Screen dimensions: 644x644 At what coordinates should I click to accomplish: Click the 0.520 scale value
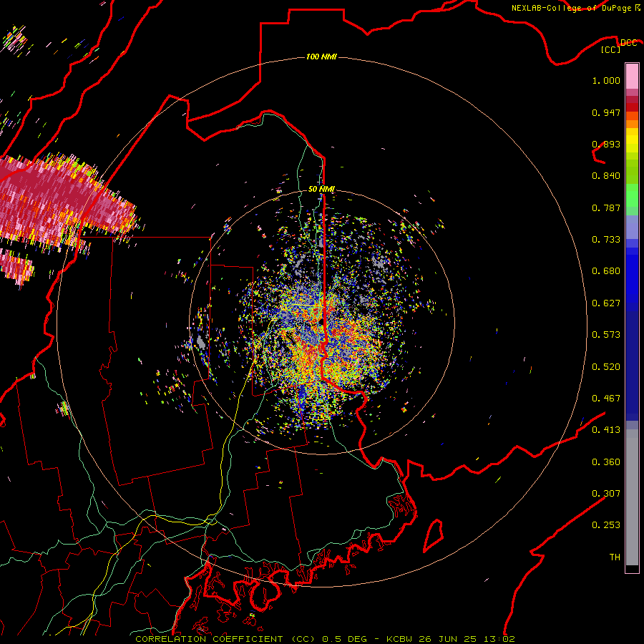point(606,367)
